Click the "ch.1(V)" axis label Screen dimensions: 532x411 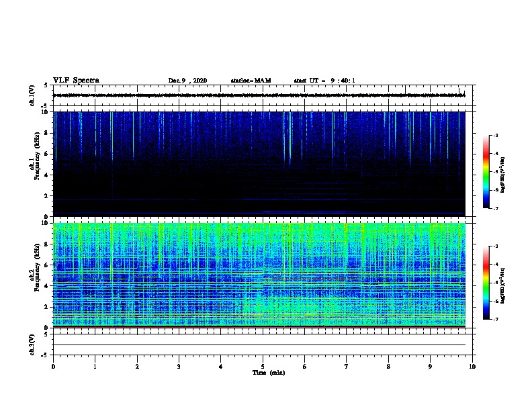click(x=32, y=95)
